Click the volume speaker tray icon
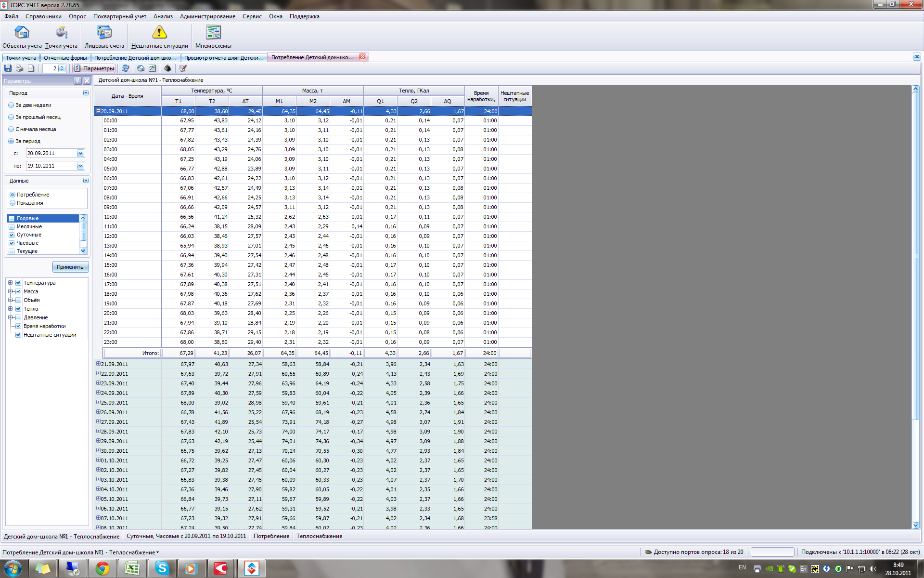This screenshot has width=924, height=578. pyautogui.click(x=873, y=569)
